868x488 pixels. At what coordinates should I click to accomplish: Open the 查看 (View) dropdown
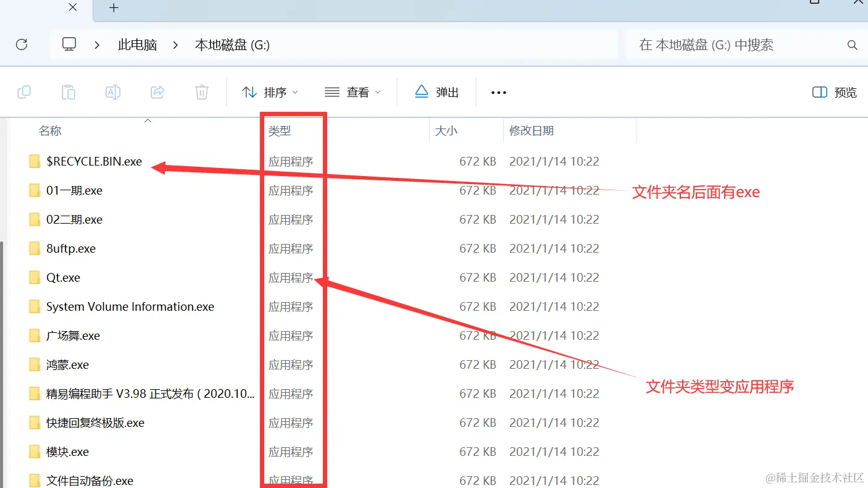pyautogui.click(x=353, y=91)
